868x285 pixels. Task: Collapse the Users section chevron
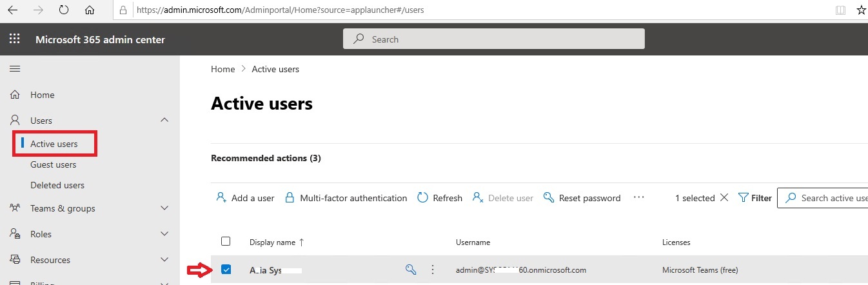[x=164, y=121]
